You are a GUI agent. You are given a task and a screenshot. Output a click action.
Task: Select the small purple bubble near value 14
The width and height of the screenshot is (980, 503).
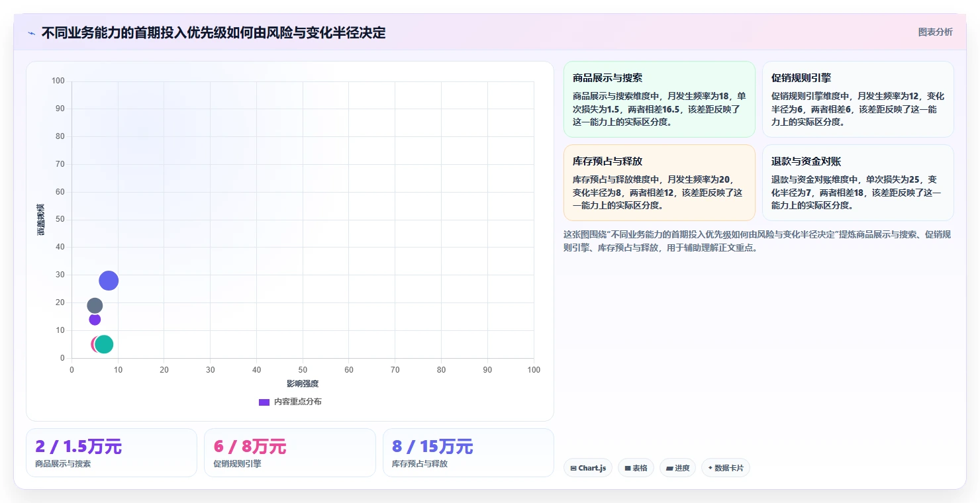95,319
